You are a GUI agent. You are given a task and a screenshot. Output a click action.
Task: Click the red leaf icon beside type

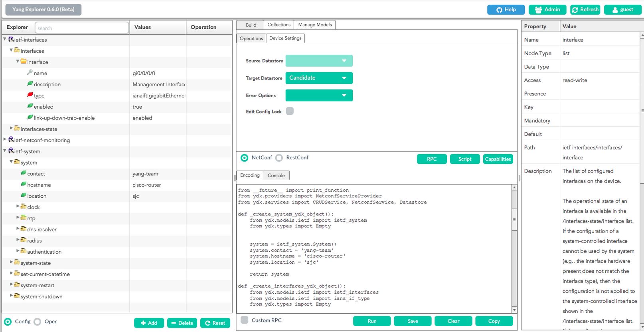pos(30,95)
